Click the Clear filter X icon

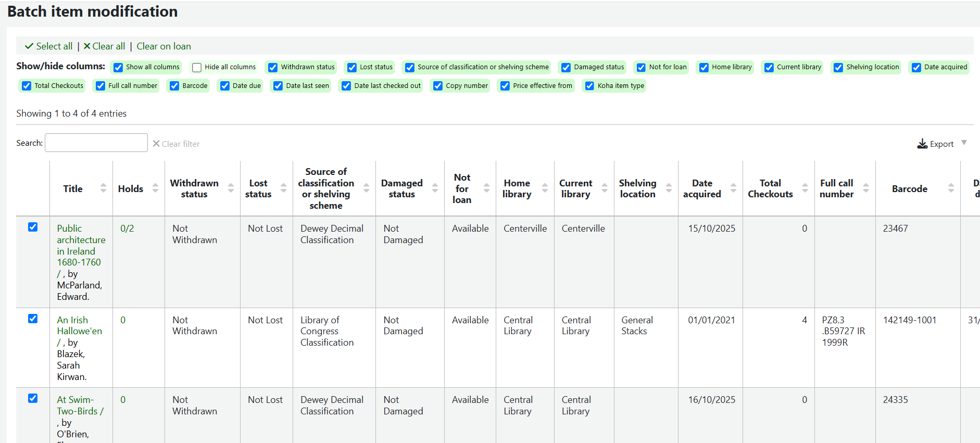(x=156, y=144)
